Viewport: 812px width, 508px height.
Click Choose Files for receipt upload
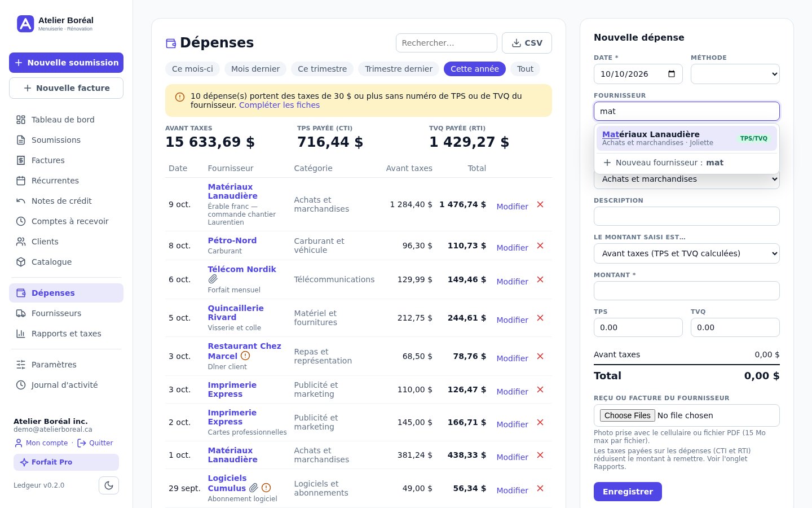627,415
